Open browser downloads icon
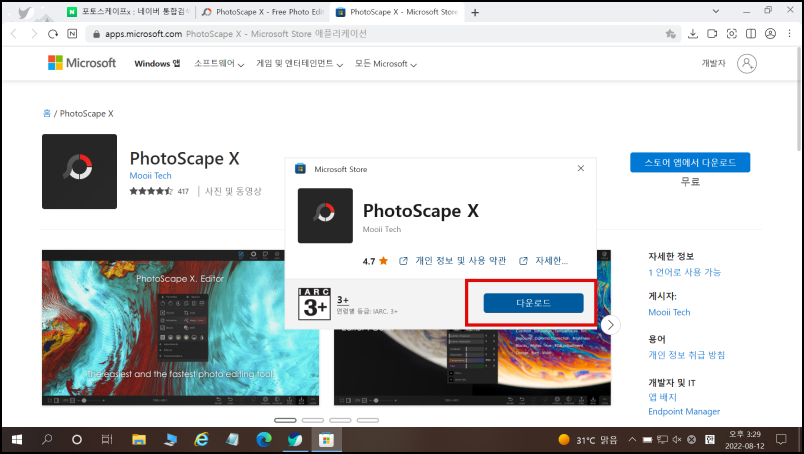Screen dimensions: 804x454 (693, 34)
